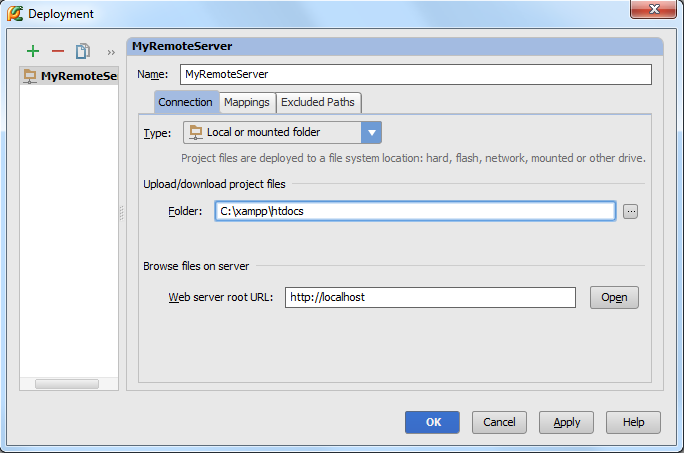Viewport: 684px width, 453px height.
Task: Copy the selected server configuration
Action: [x=82, y=51]
